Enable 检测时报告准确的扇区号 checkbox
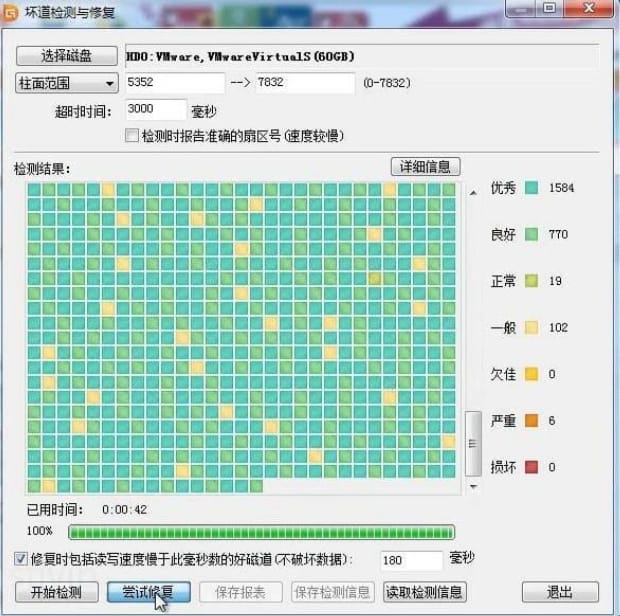 click(132, 135)
